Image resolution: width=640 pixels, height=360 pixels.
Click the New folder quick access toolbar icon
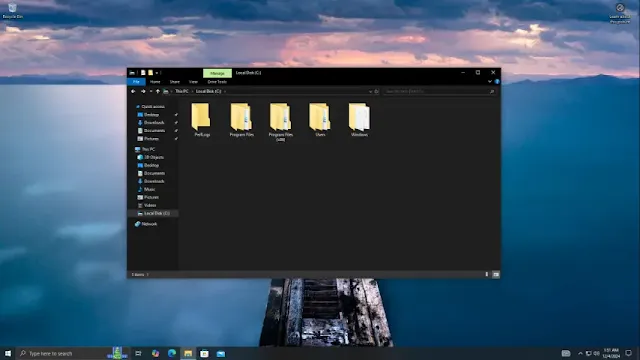150,73
